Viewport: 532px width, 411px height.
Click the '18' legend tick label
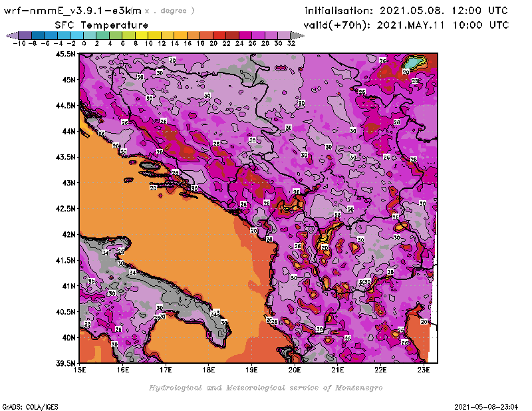pos(200,43)
